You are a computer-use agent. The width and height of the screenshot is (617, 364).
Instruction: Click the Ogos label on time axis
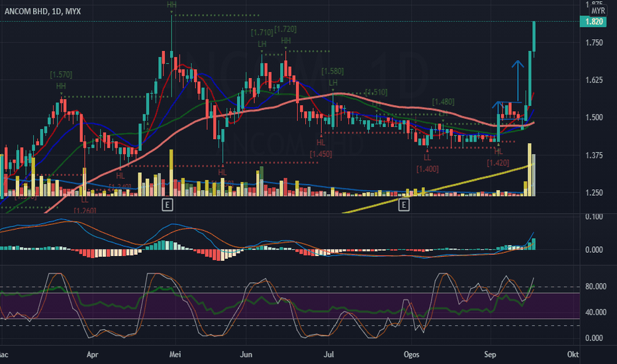[x=412, y=355]
